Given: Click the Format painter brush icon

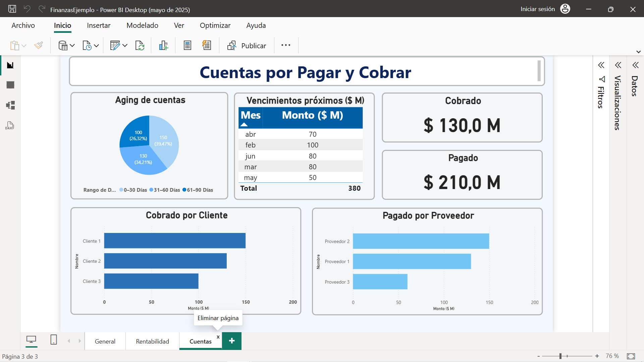Looking at the screenshot, I should click(x=39, y=45).
